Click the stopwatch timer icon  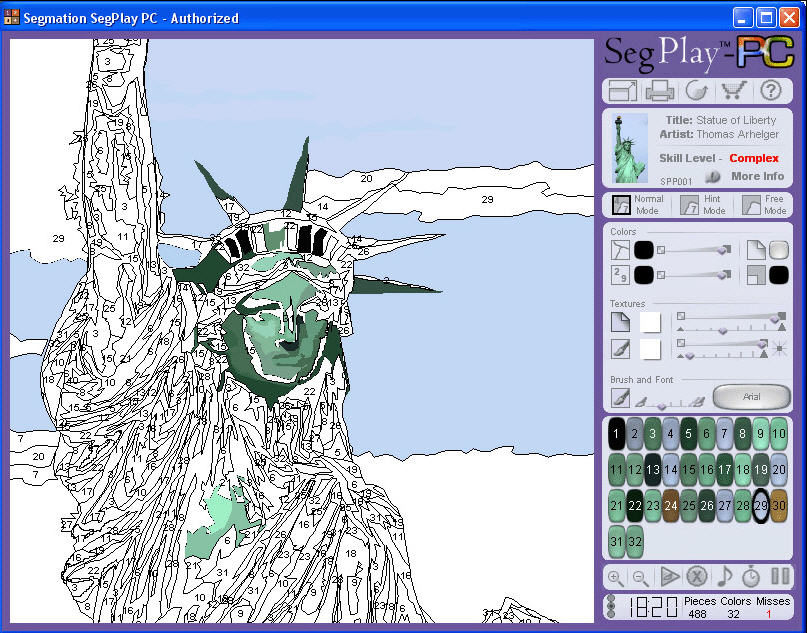751,576
